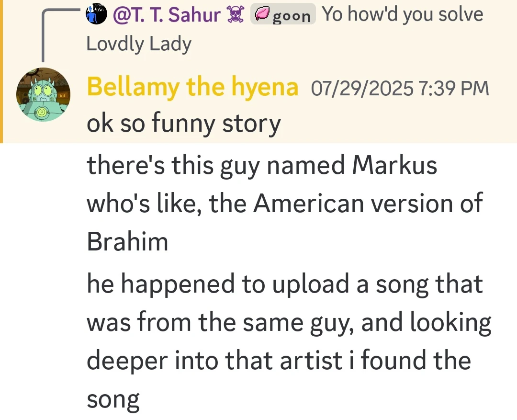Jump to replied message "Yo how'd you solve"
517x420 pixels.
click(x=402, y=15)
